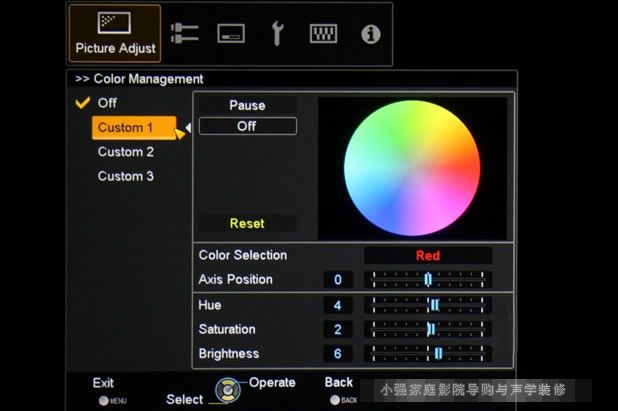Open the installation screen icon
Image resolution: width=618 pixels, height=411 pixels.
tap(231, 34)
